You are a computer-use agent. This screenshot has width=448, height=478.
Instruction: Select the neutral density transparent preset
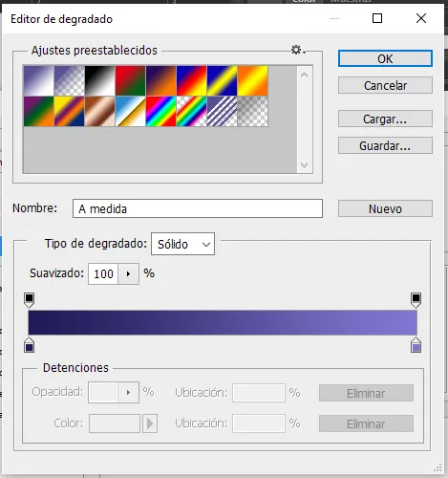[252, 112]
